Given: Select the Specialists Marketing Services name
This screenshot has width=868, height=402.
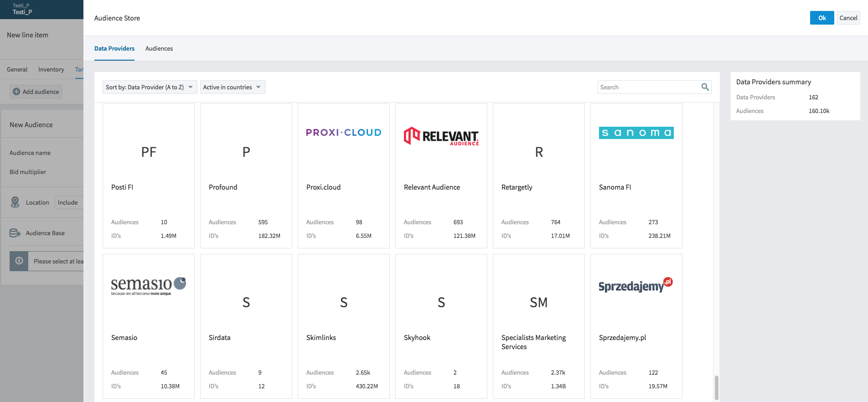Looking at the screenshot, I should [x=533, y=342].
